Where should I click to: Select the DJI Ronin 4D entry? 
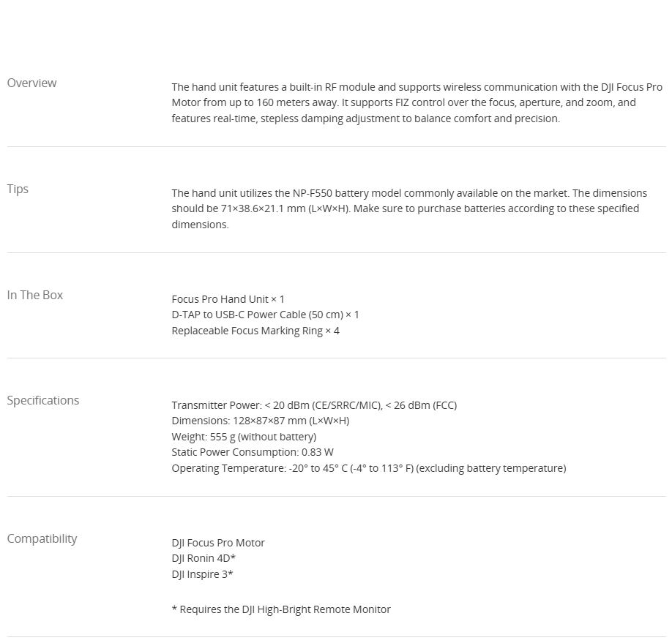tap(204, 558)
